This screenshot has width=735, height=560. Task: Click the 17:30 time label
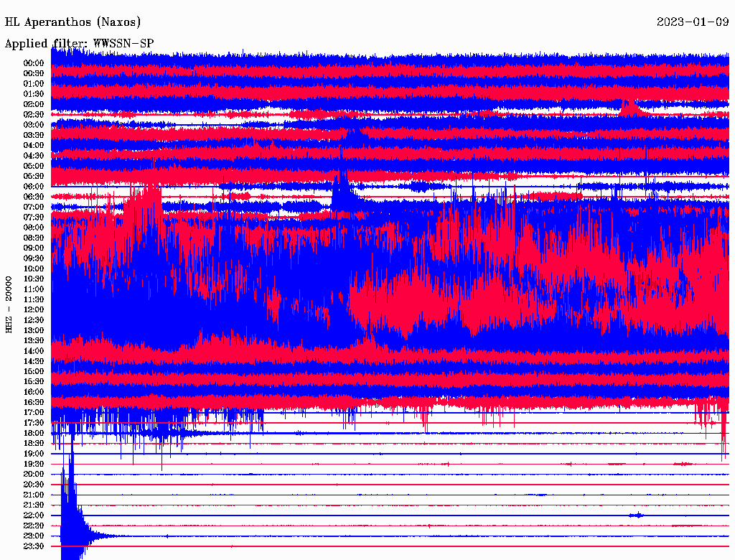click(34, 423)
